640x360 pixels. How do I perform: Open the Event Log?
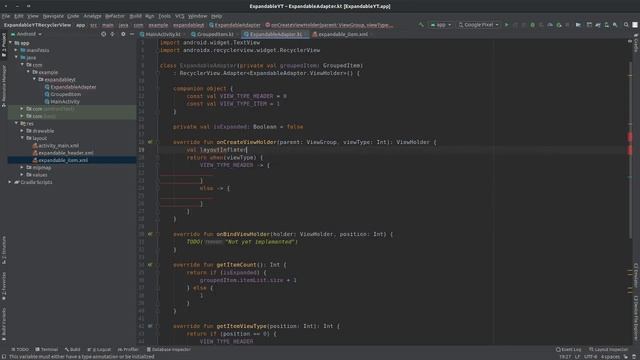(x=568, y=349)
